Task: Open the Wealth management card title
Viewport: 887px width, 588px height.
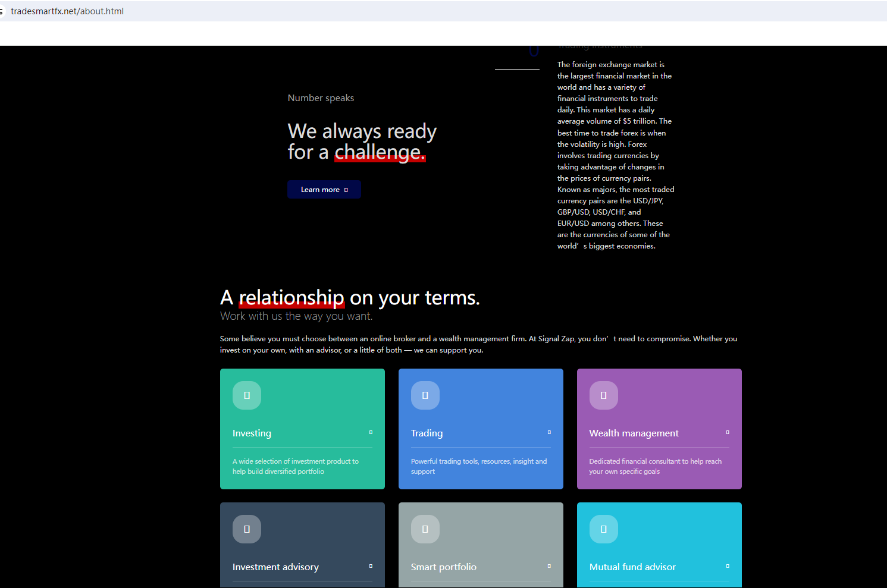Action: click(x=634, y=433)
